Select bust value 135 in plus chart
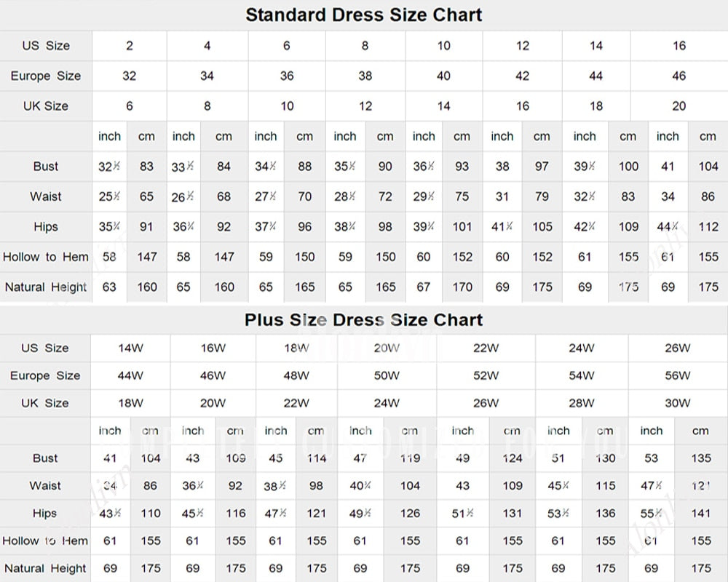Image resolution: width=728 pixels, height=582 pixels. click(700, 458)
